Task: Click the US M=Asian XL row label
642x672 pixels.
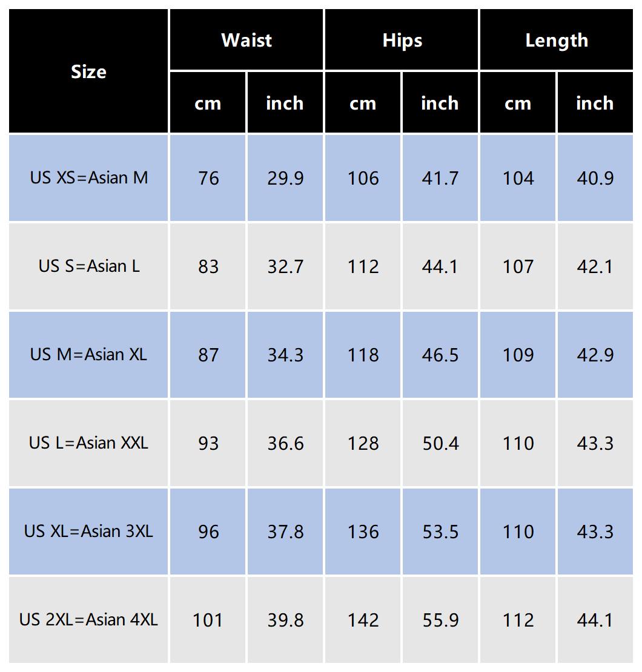Action: tap(88, 355)
